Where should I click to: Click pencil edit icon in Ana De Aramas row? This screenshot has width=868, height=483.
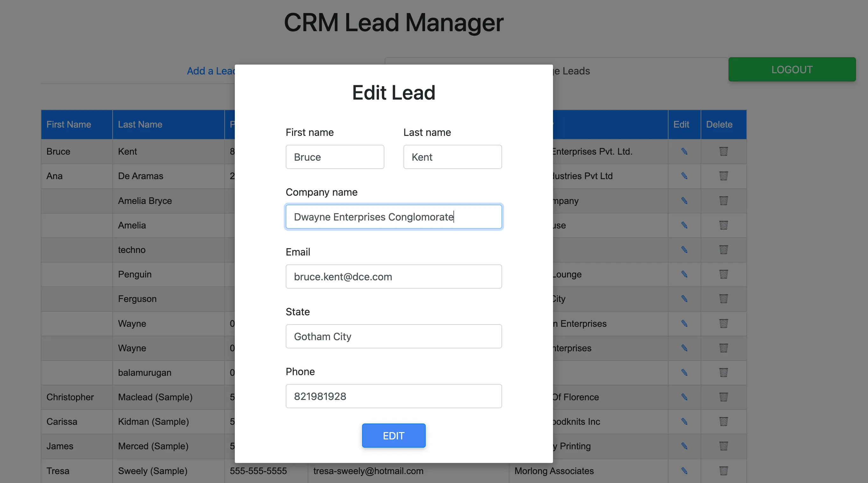point(684,176)
